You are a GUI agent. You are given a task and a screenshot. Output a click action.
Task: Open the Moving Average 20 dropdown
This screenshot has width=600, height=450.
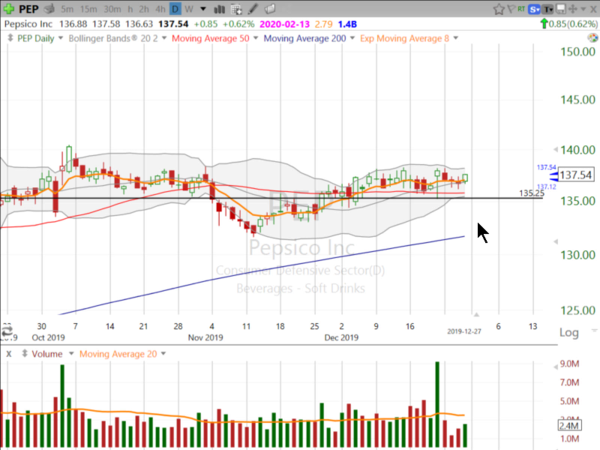pyautogui.click(x=163, y=354)
